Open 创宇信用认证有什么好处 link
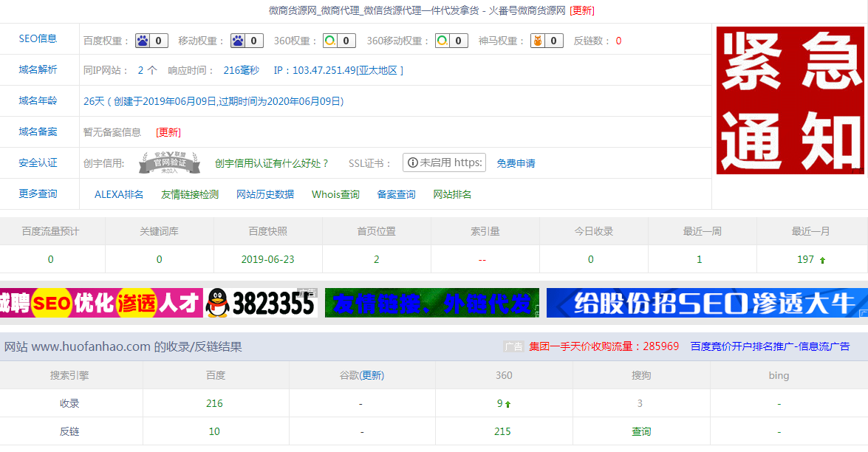This screenshot has height=452, width=868. (x=271, y=163)
